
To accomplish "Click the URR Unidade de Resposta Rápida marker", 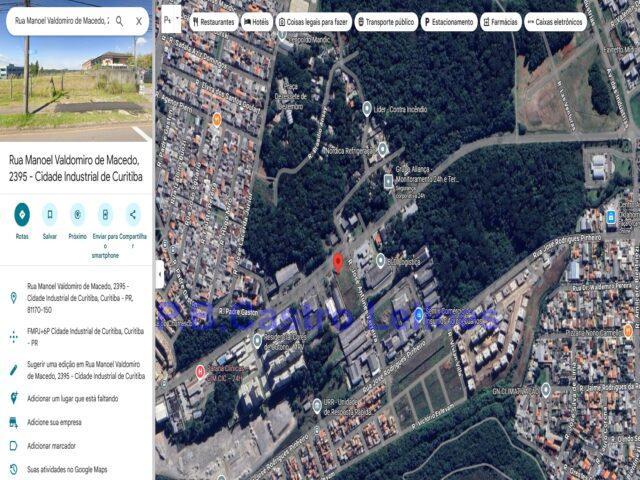I will pyautogui.click(x=317, y=406).
